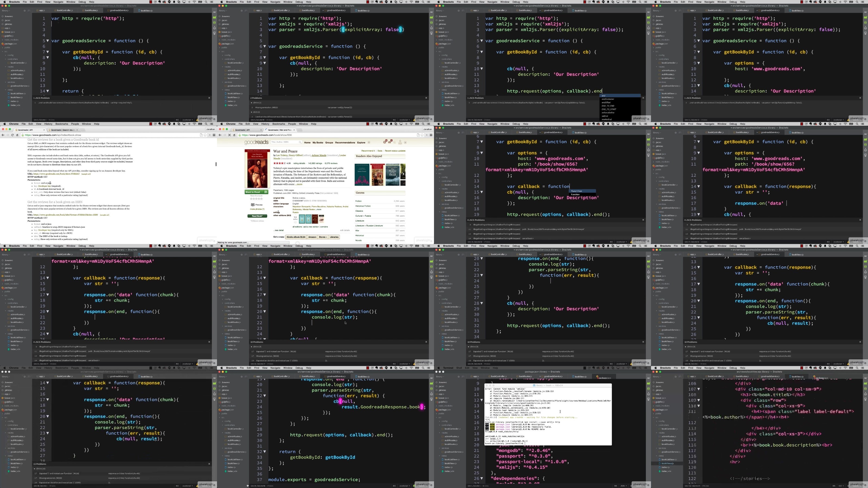Stop loading the War and Peace page

[x=229, y=135]
